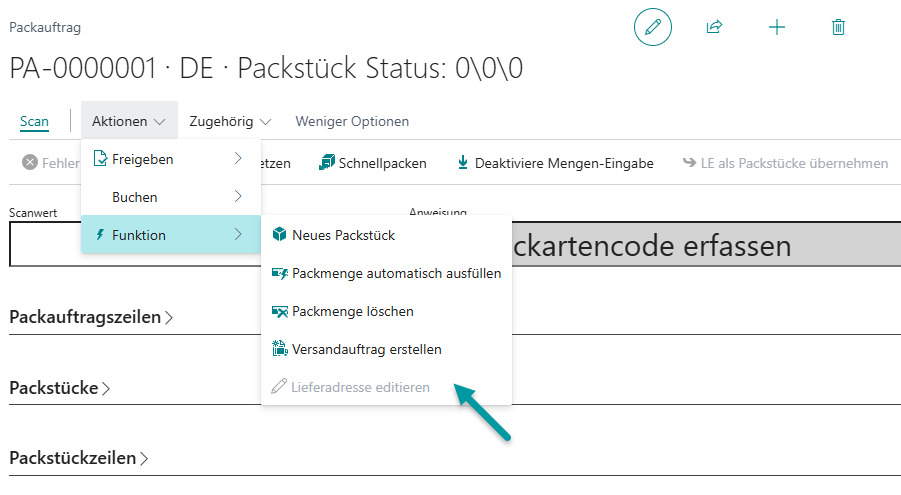This screenshot has height=495, width=901.
Task: Click Lieferadresse editieren menu entry
Action: (386, 387)
